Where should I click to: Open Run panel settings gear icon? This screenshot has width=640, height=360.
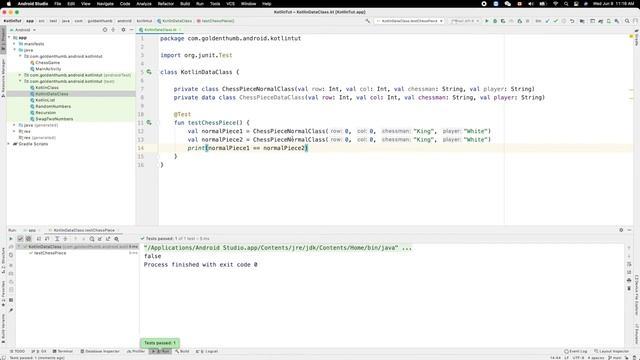point(621,230)
